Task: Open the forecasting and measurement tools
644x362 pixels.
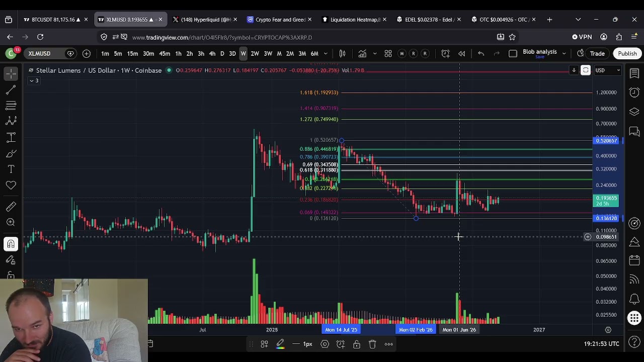Action: click(11, 137)
